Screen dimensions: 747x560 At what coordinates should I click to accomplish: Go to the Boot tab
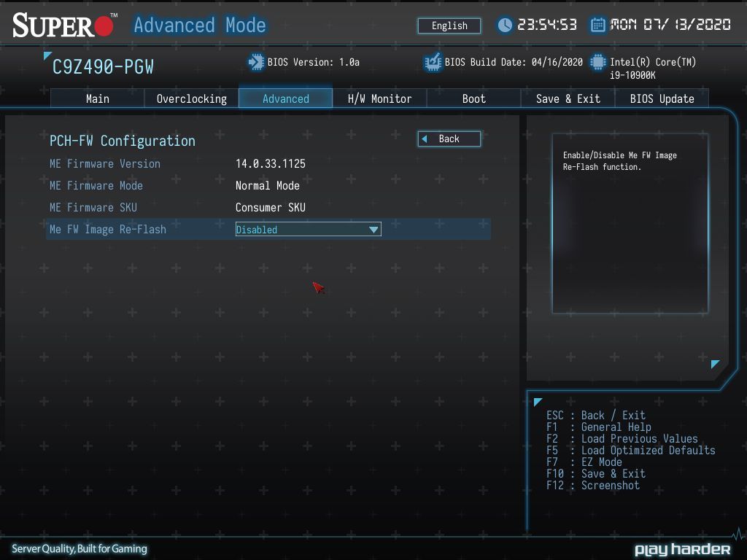[473, 98]
